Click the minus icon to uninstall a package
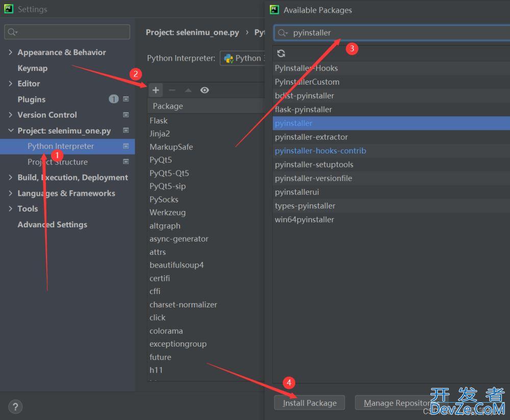Screen dimensions: 510x420 [x=172, y=90]
